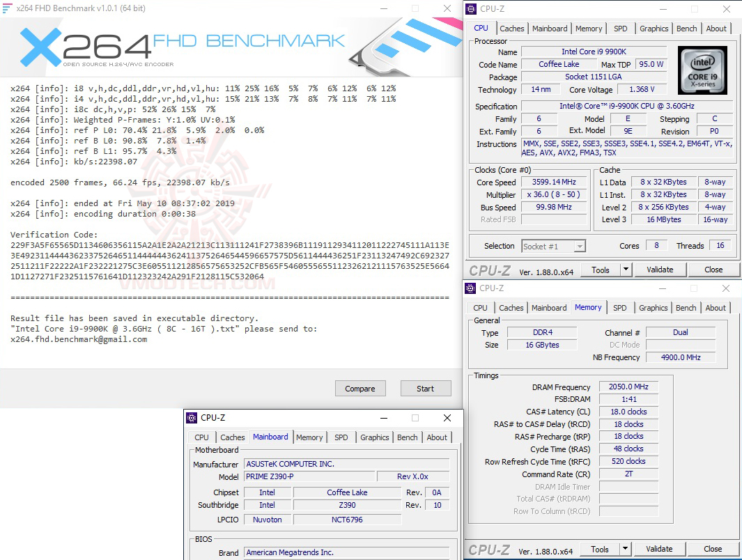
Task: Click the CPU-Z icon on the Mainboard window
Action: (x=190, y=417)
